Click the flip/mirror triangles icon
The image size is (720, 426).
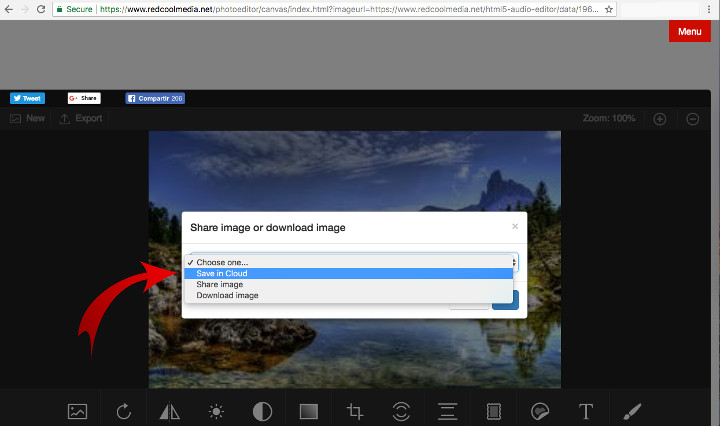click(x=170, y=411)
